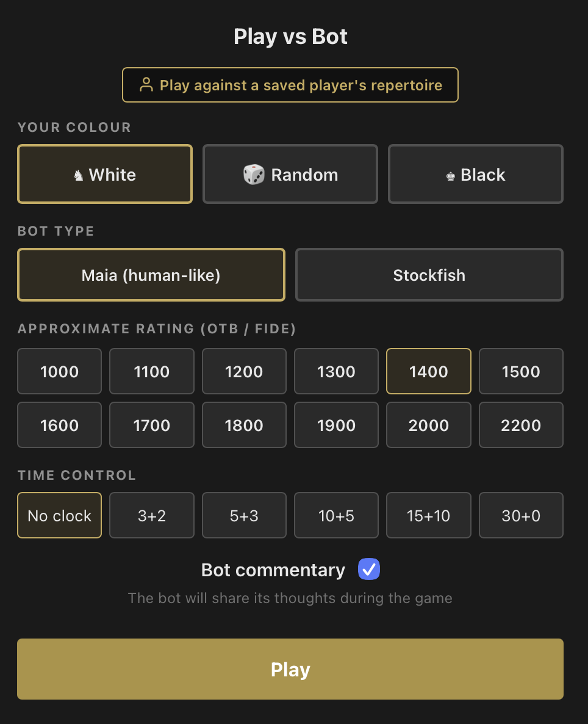Pick Random colour option
588x724 pixels.
pos(290,174)
